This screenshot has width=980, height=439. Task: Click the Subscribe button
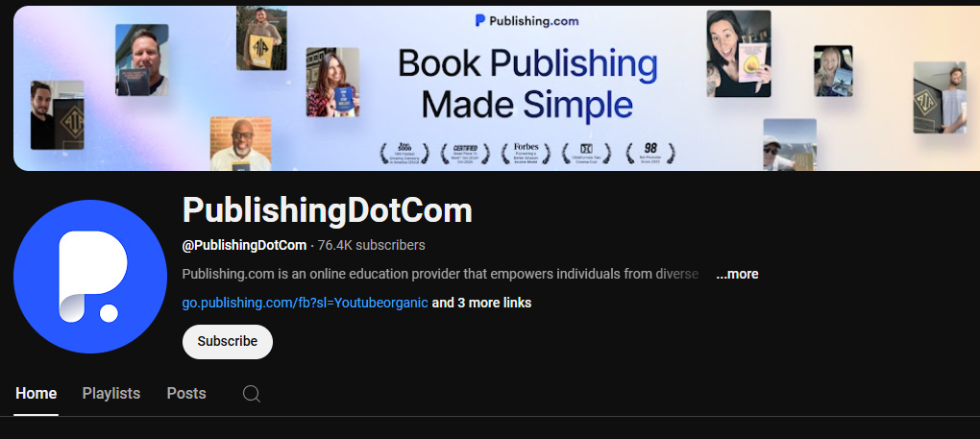[228, 342]
